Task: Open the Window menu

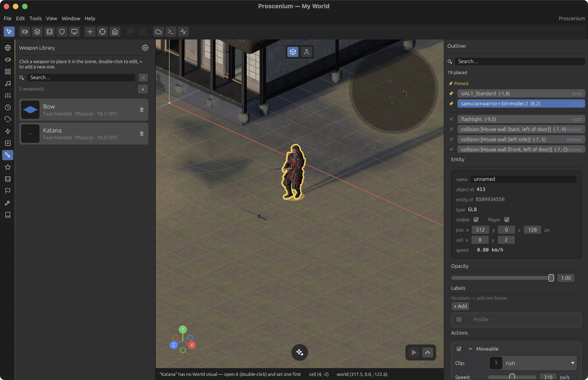Action: point(71,18)
